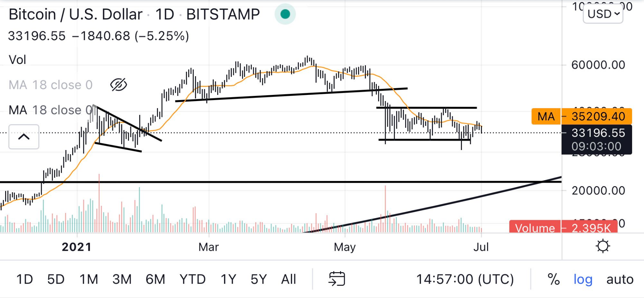The width and height of the screenshot is (644, 298).
Task: Open the USD currency dropdown
Action: 602,14
